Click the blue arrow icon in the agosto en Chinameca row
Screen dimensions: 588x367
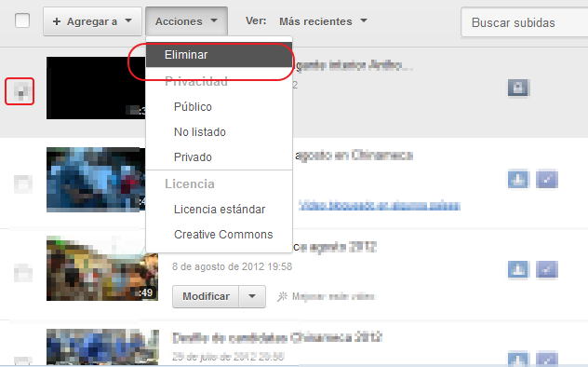(518, 180)
